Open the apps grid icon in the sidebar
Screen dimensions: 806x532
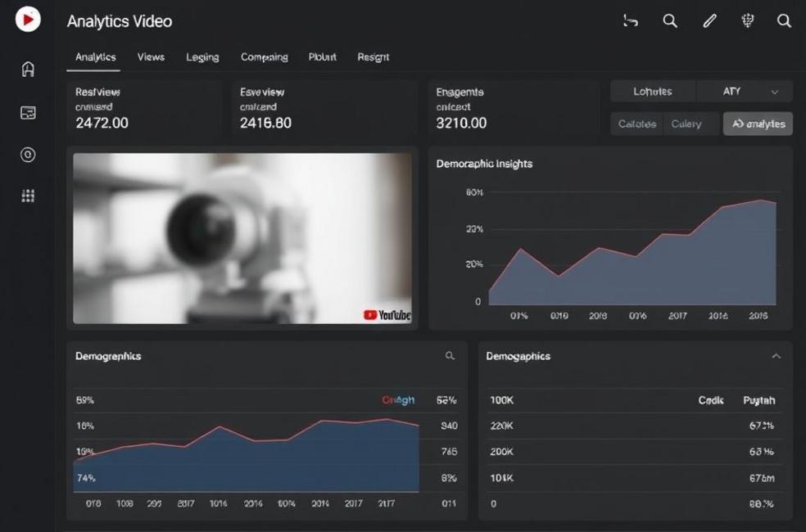28,196
